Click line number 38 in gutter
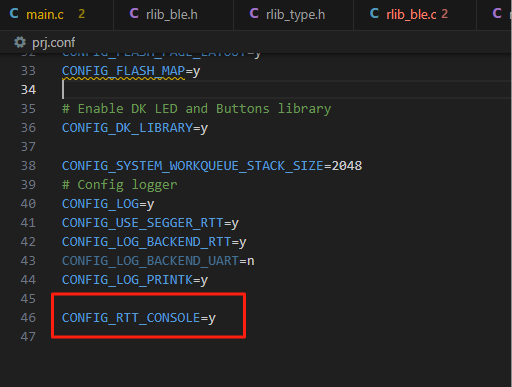 click(28, 166)
